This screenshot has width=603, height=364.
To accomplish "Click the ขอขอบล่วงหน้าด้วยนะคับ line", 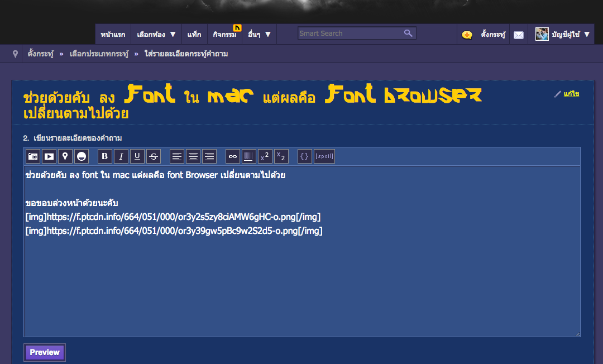I will [71, 203].
